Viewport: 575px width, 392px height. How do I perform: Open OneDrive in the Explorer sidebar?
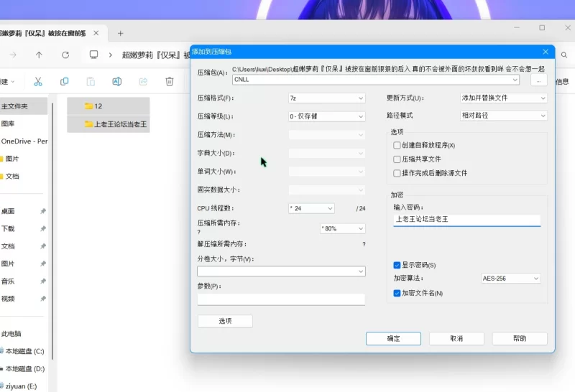point(24,141)
